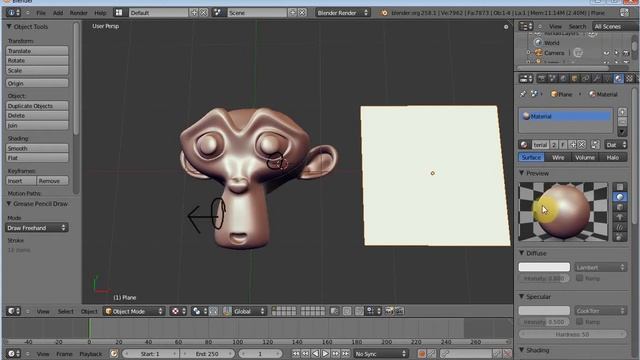Toggle the fake user F button

click(563, 144)
